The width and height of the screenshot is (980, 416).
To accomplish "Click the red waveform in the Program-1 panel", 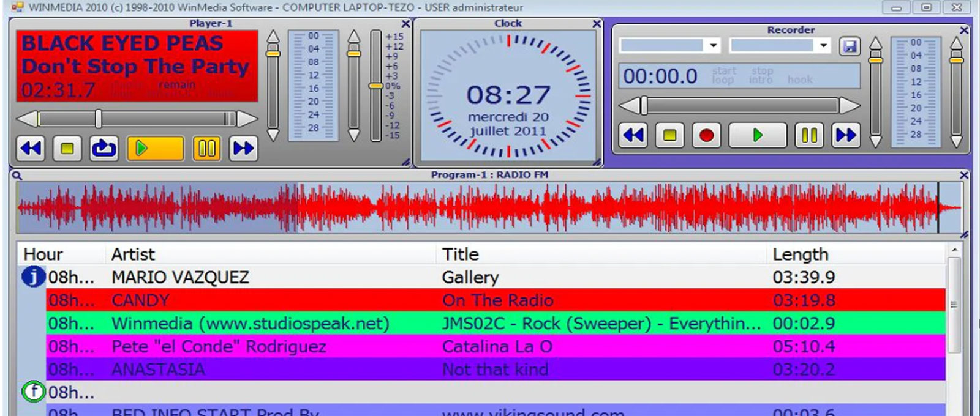I will (489, 207).
